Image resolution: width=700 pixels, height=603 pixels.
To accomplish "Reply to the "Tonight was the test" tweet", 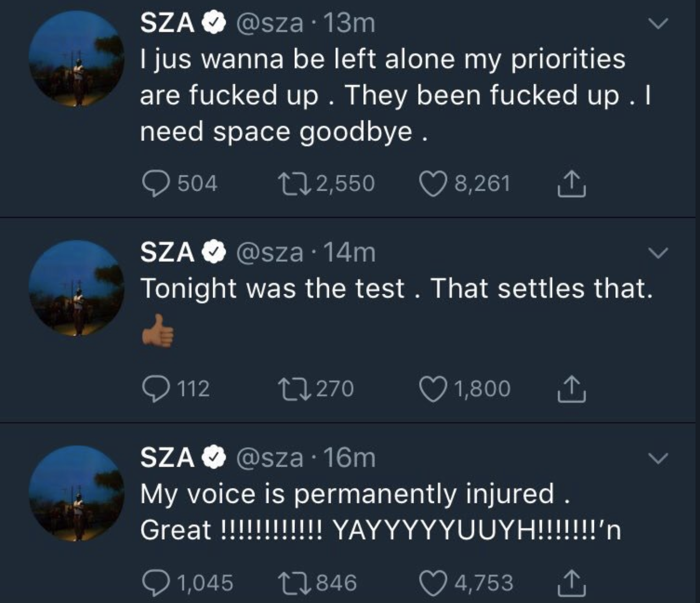I will pyautogui.click(x=154, y=389).
